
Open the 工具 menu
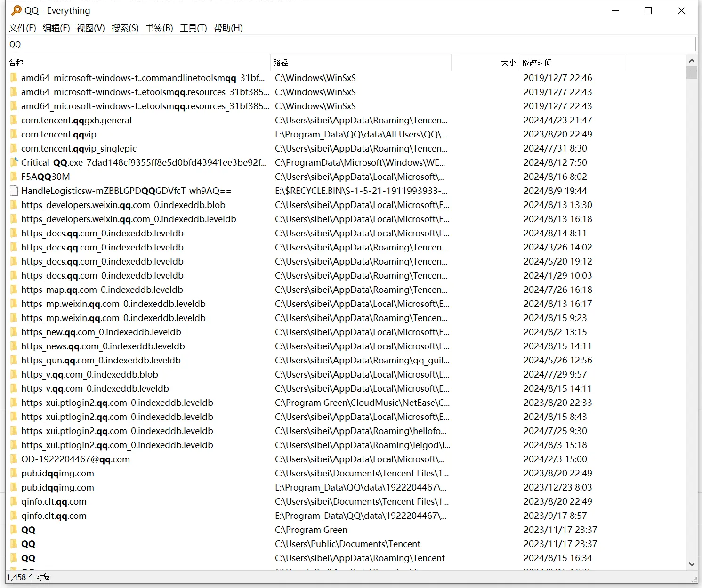(x=193, y=28)
